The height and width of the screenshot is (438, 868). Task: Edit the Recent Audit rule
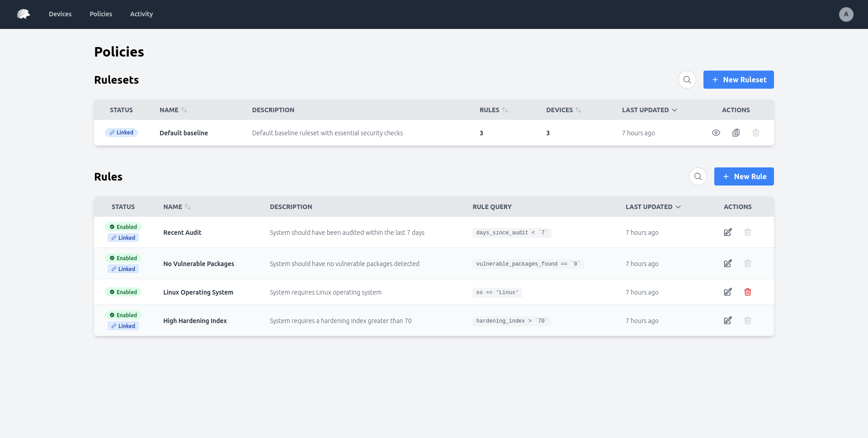(x=727, y=232)
